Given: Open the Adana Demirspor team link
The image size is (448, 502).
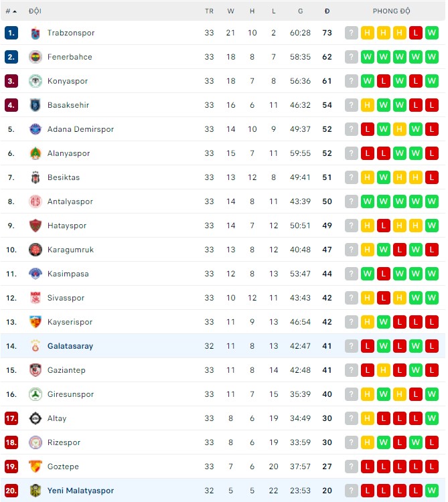Looking at the screenshot, I should (80, 129).
